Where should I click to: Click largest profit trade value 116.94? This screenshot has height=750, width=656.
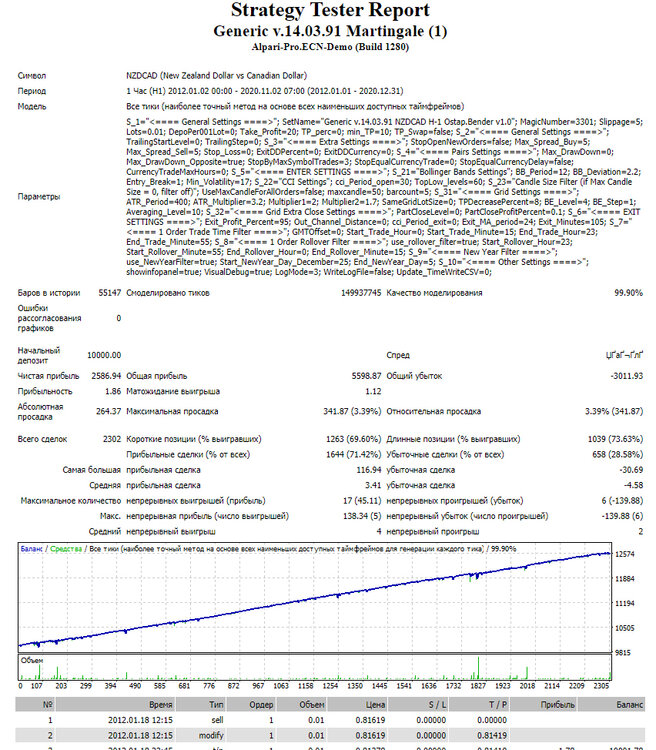click(x=369, y=470)
